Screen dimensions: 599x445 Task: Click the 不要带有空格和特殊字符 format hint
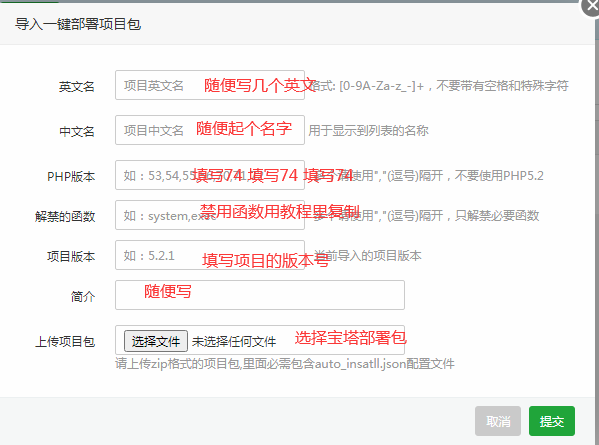(502, 86)
